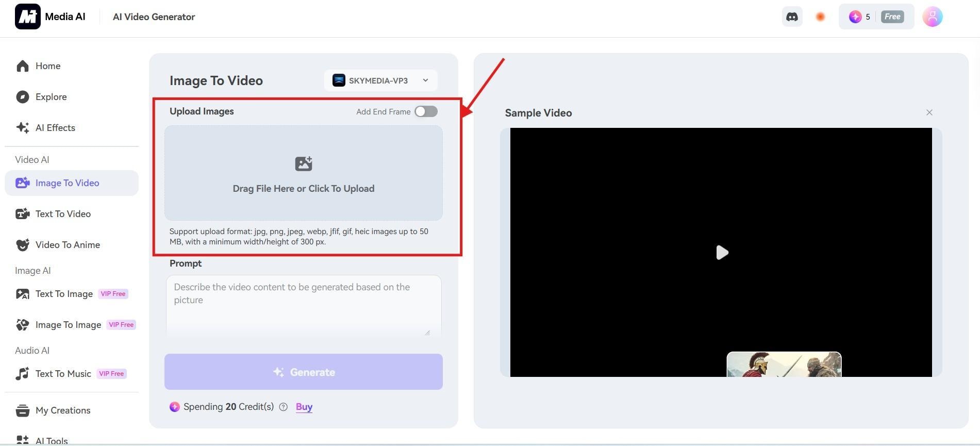Grab the Prompt box resize handle
This screenshot has height=446, width=980.
(x=427, y=333)
